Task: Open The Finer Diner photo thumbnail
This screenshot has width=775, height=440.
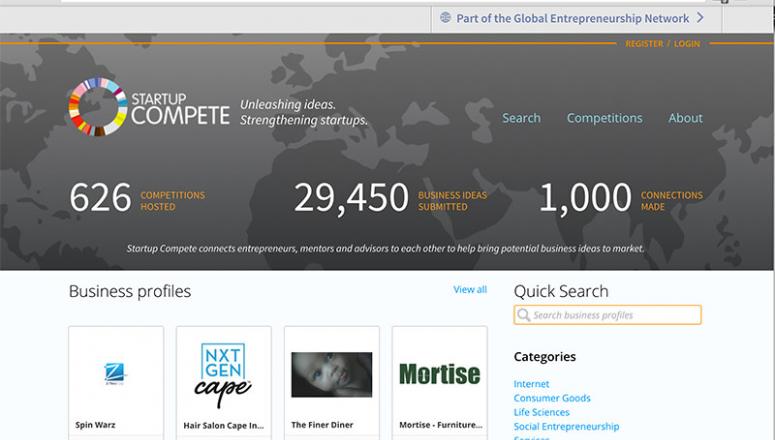Action: (332, 374)
